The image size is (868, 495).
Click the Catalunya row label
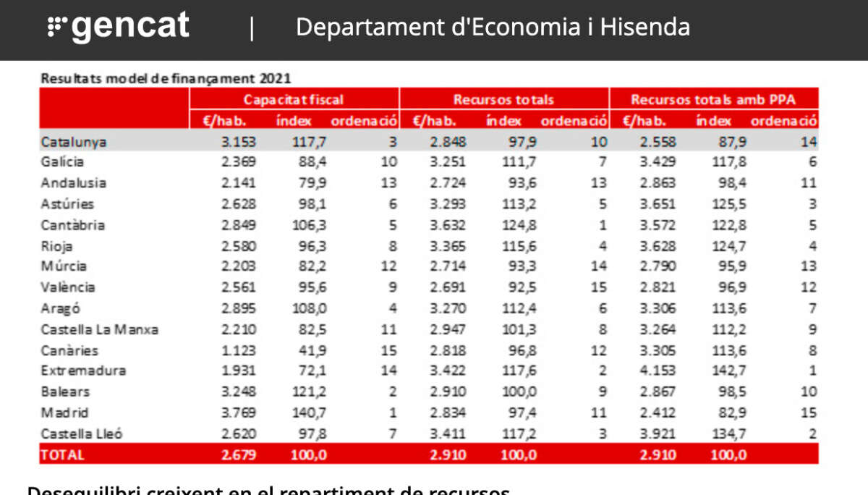pos(74,142)
